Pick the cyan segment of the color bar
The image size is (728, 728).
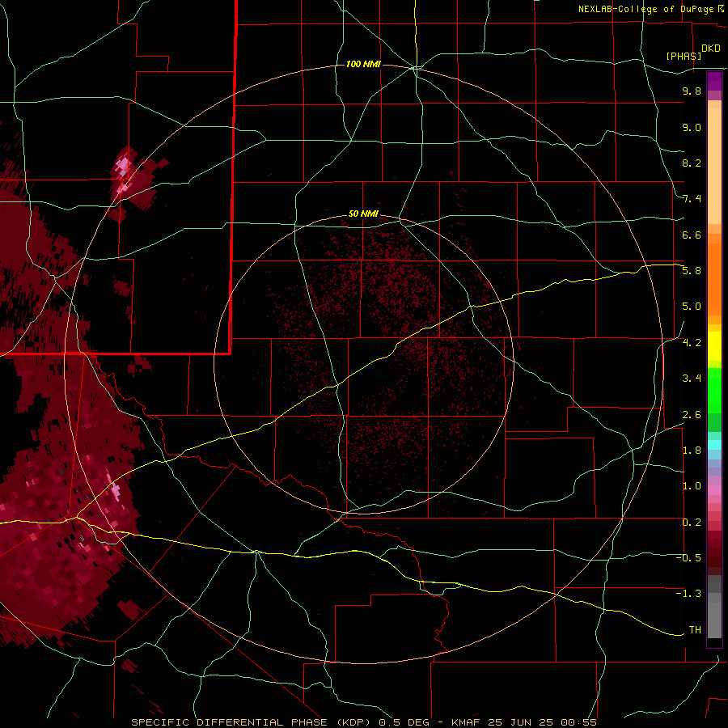click(714, 445)
